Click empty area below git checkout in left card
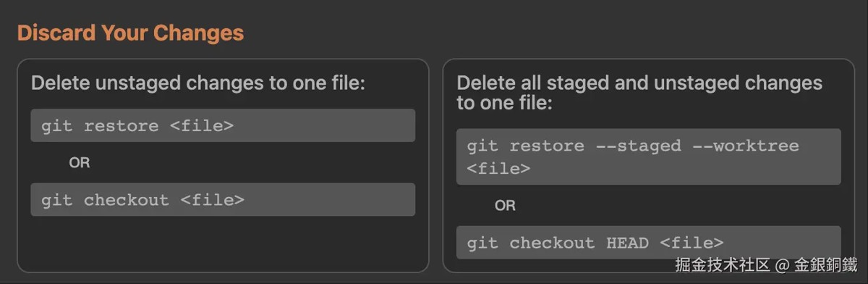Image resolution: width=868 pixels, height=284 pixels. 223,243
